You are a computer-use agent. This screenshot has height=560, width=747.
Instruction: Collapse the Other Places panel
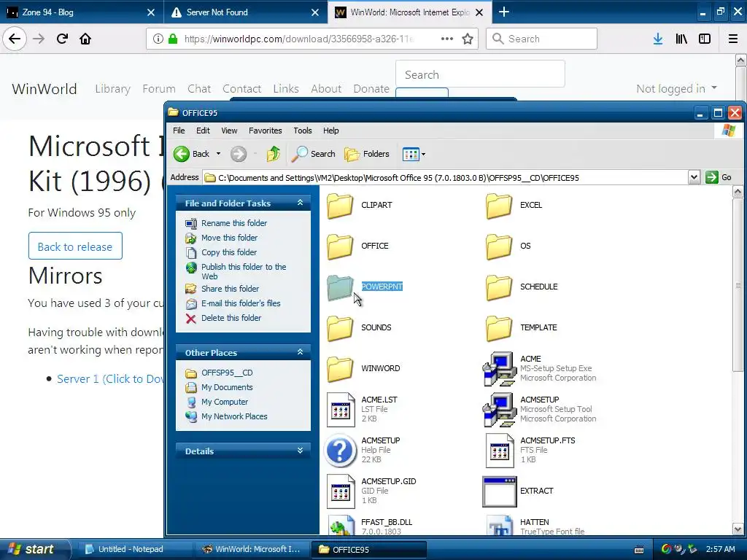coord(300,352)
